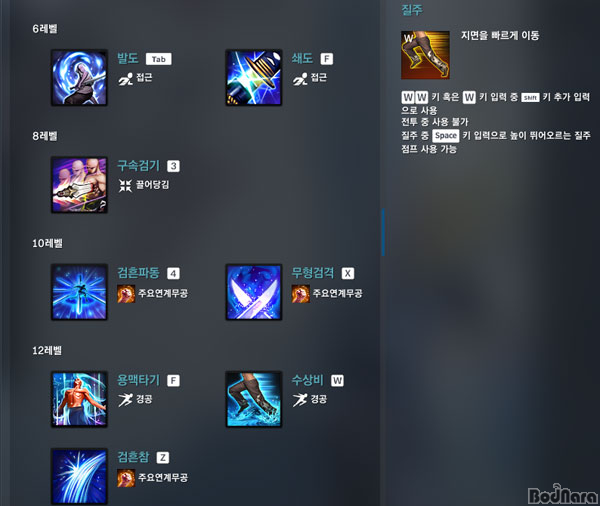This screenshot has height=506, width=600.
Task: Click the blue vertical scrollbar handle
Action: 383,232
